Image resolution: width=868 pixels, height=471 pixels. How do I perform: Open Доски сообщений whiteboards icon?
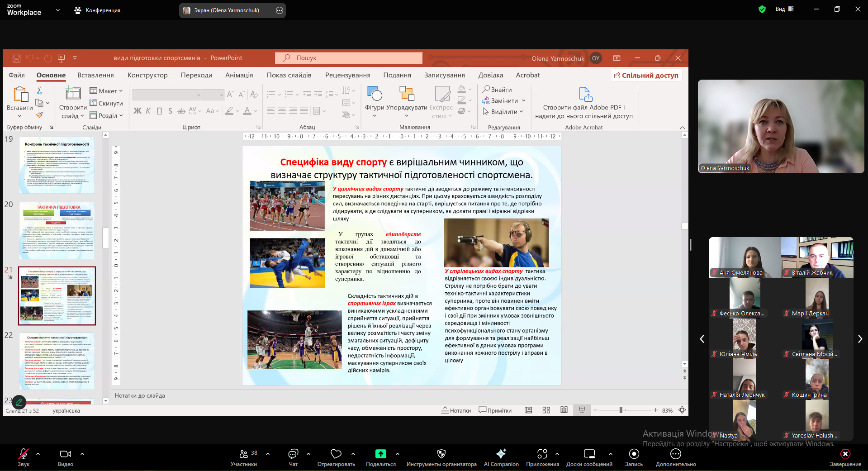589,454
